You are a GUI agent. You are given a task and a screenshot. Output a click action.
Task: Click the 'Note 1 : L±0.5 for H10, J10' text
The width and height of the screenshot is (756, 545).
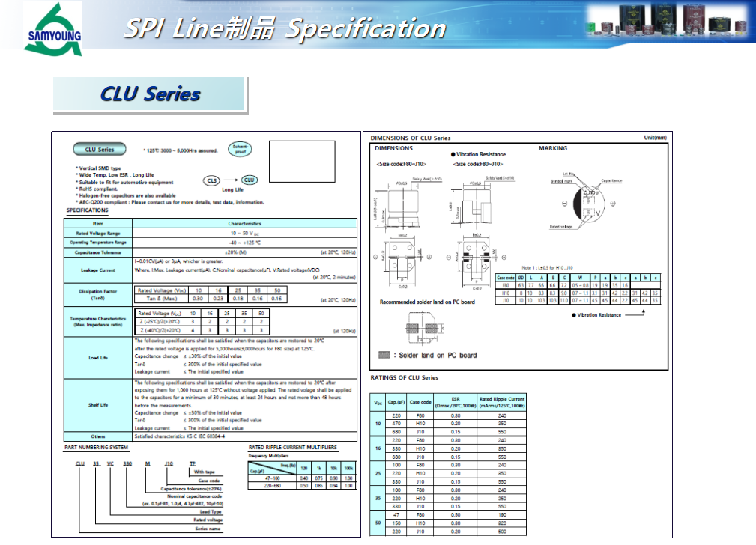click(547, 268)
